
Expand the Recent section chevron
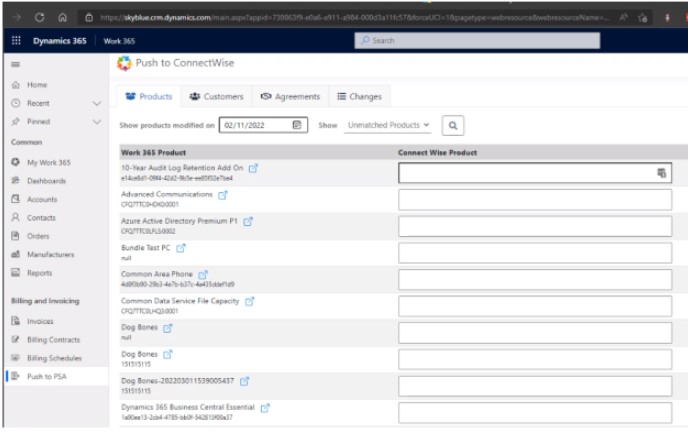click(97, 104)
